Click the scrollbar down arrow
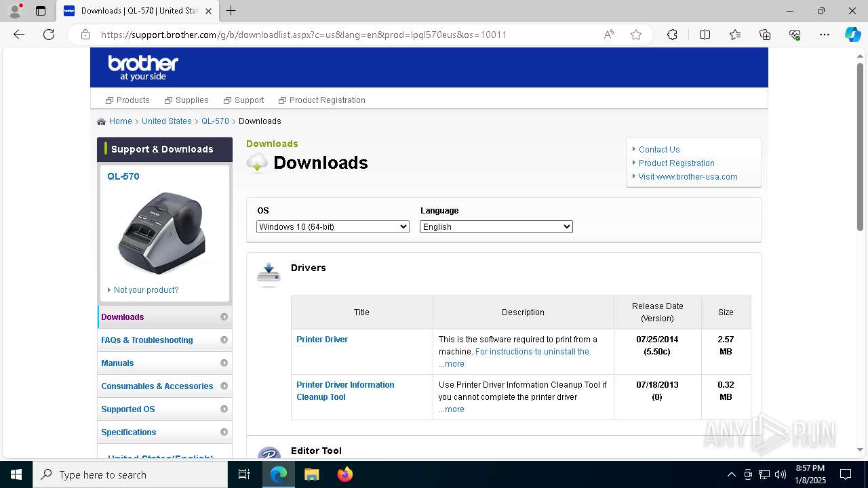 point(860,449)
